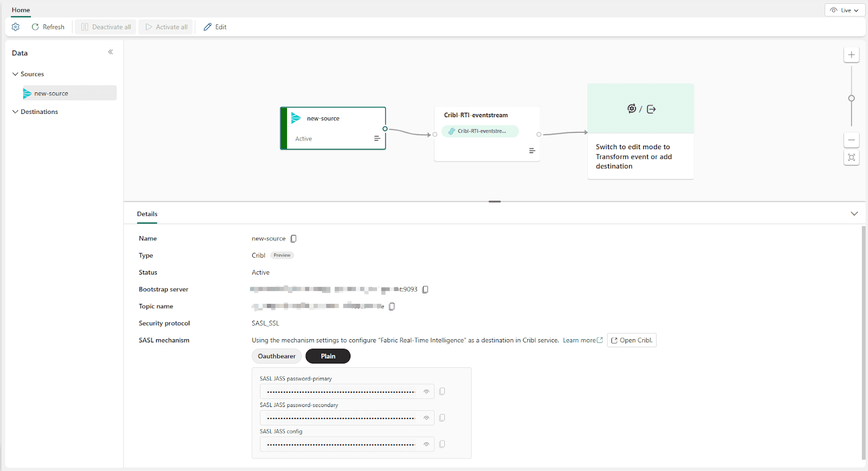Zoom in on the canvas with plus button
The image size is (868, 471).
pyautogui.click(x=851, y=55)
